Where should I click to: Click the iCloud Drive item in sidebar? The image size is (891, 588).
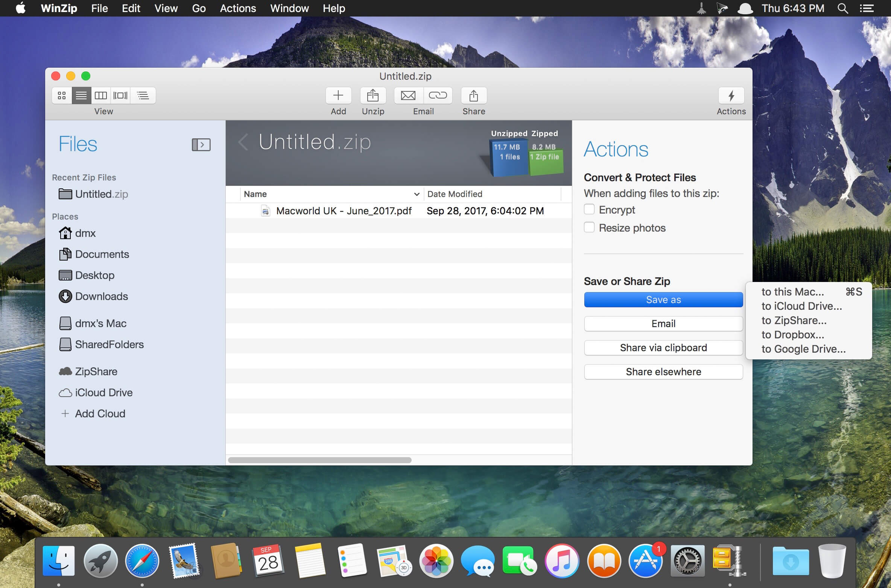click(x=104, y=392)
